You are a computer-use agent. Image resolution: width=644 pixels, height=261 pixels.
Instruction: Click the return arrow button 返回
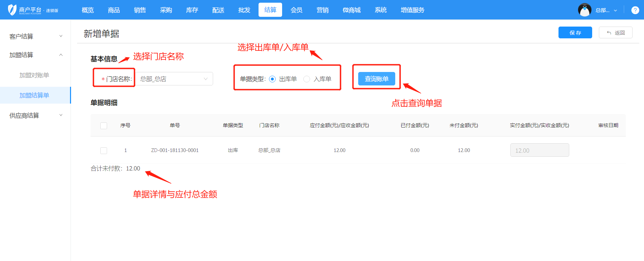[x=615, y=33]
